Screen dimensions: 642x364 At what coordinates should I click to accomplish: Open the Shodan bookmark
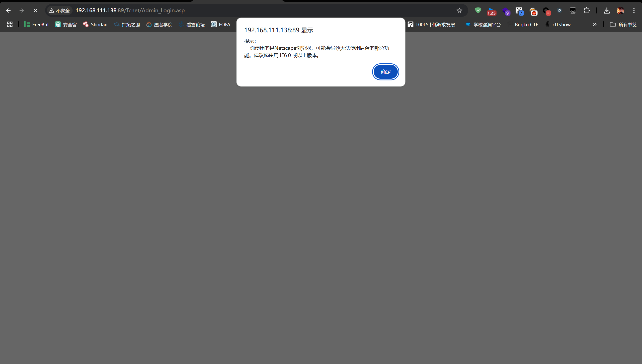95,25
